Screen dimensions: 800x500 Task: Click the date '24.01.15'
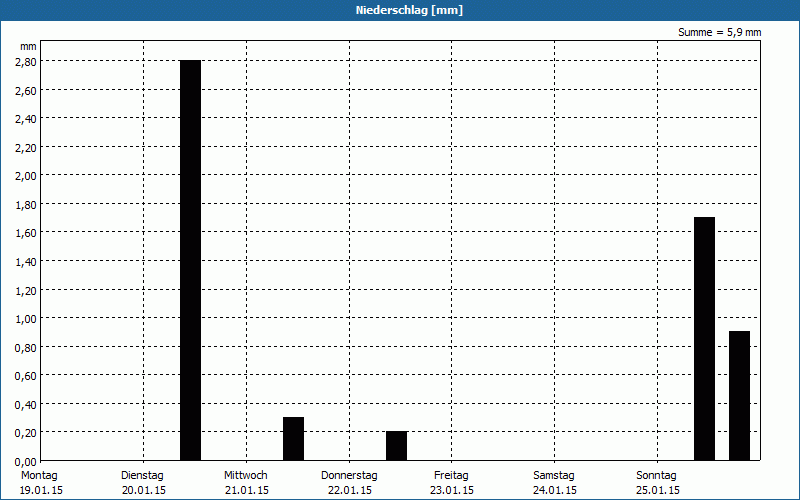tap(555, 491)
